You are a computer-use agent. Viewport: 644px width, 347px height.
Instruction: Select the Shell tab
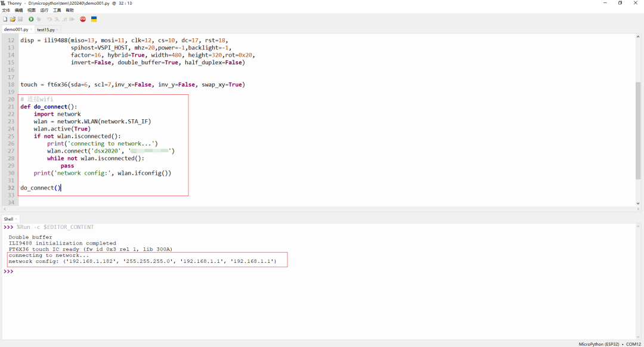(x=8, y=219)
